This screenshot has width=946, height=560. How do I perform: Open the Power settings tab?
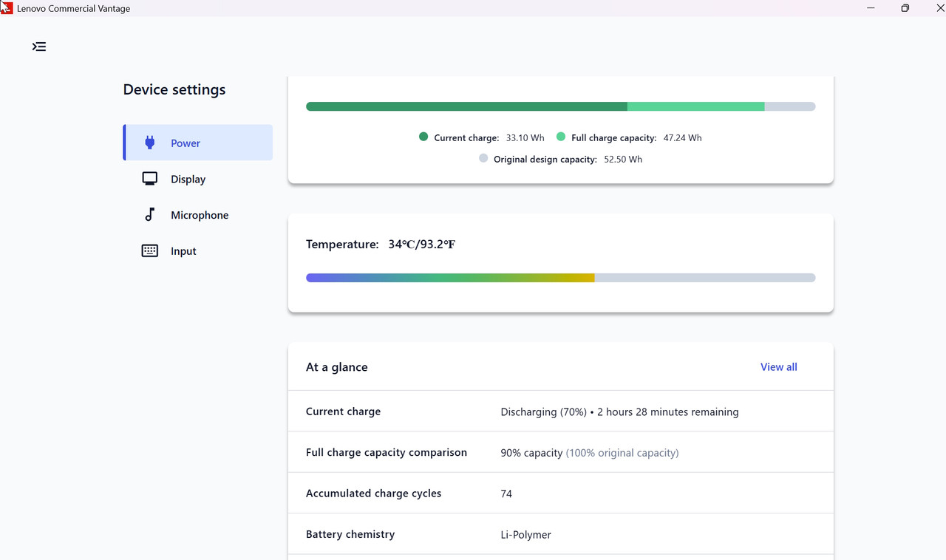coord(198,143)
